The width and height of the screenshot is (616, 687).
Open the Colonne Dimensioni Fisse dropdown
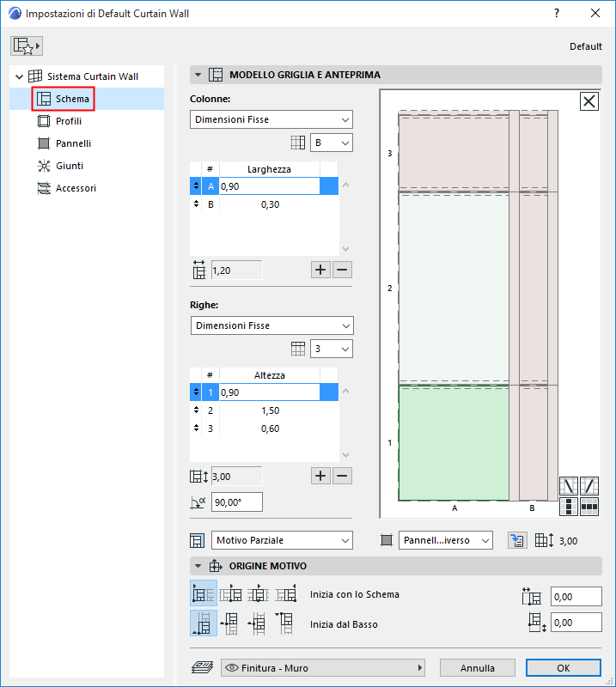(x=271, y=119)
